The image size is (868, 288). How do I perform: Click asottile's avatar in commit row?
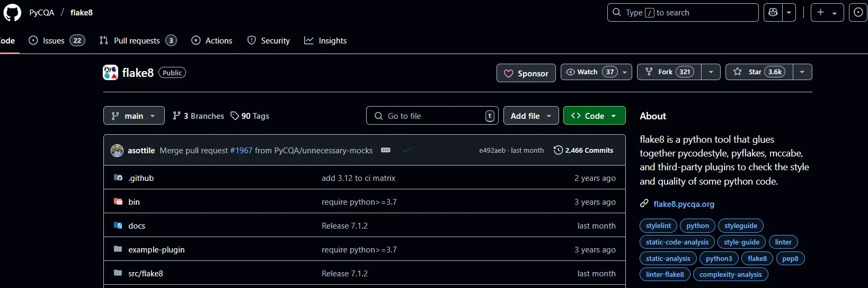117,151
